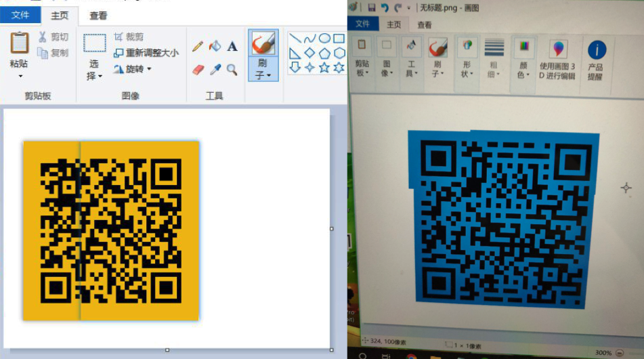The image size is (644, 359).
Task: Choose the oval shape
Action: 324,38
